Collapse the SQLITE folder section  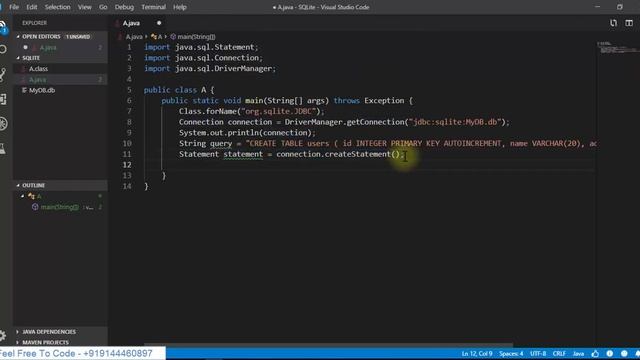pyautogui.click(x=18, y=58)
